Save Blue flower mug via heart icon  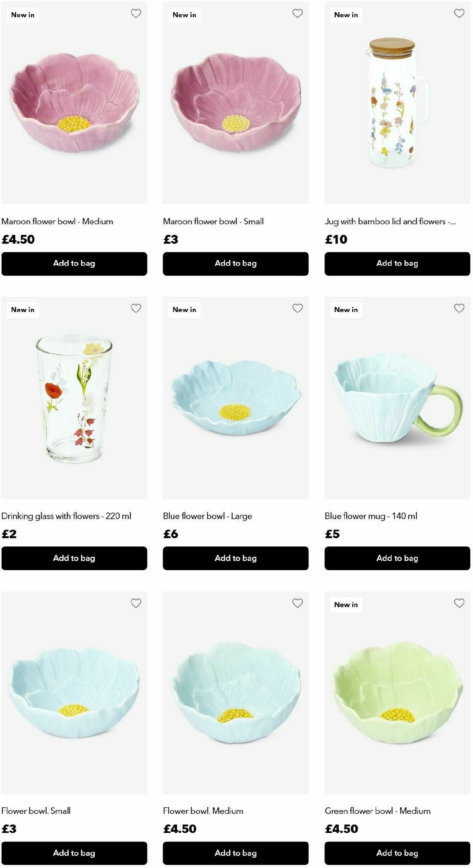tap(459, 308)
